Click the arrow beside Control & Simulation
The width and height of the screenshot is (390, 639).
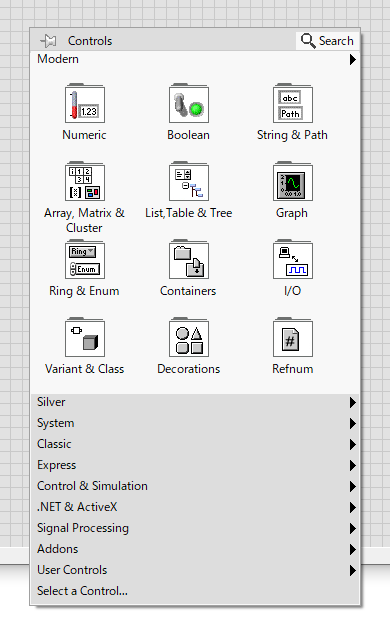353,487
